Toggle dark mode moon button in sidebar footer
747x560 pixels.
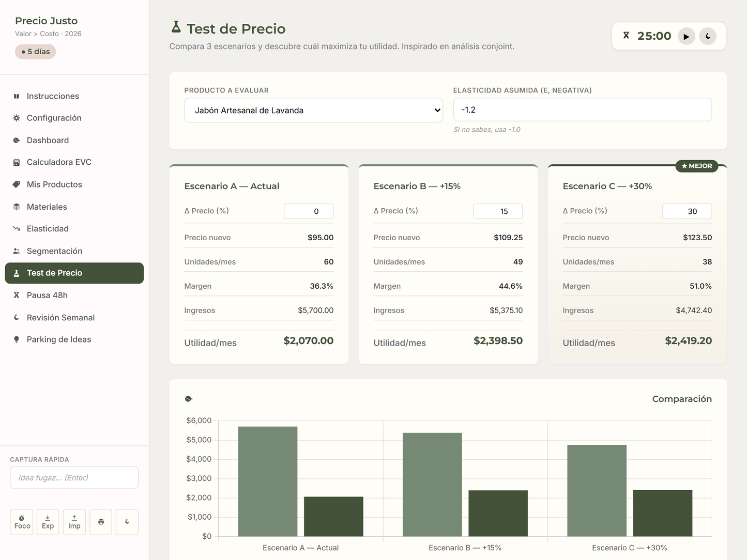[127, 522]
